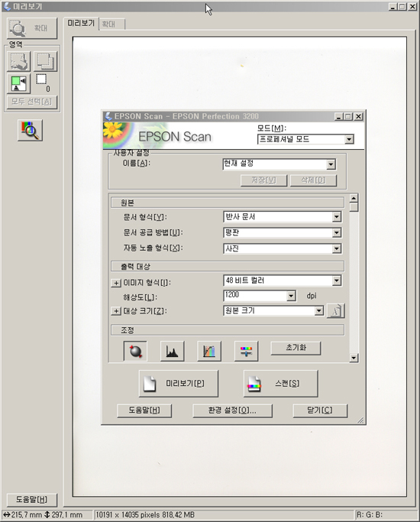Click the 215.7 mm width status readout
420x522 pixels.
23,514
